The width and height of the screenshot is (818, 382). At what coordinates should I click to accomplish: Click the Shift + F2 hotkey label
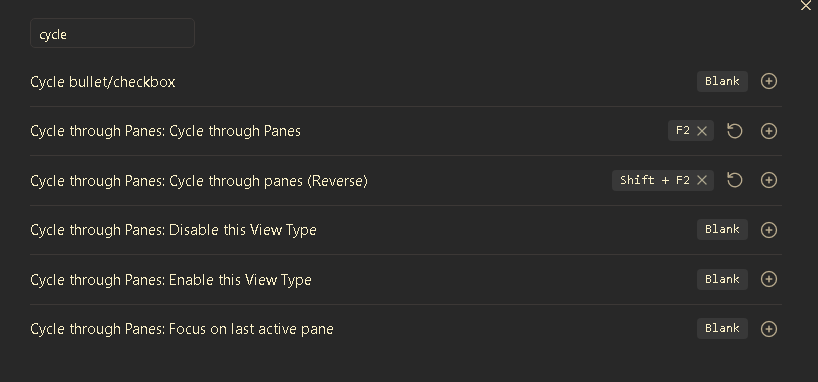(655, 180)
